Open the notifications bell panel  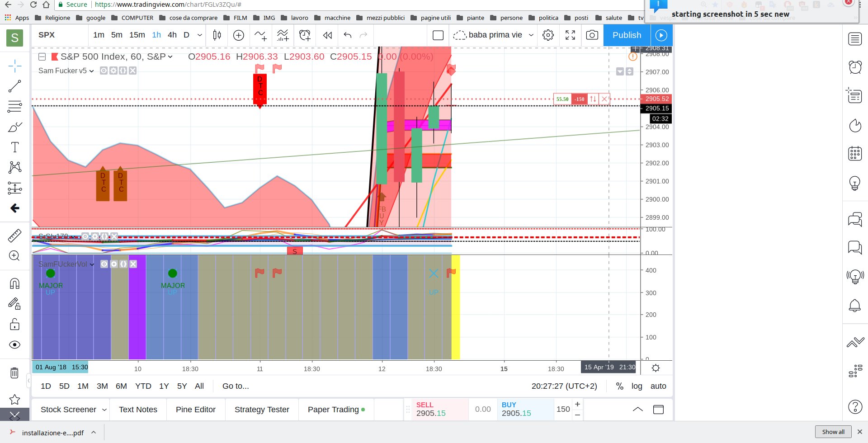(x=854, y=306)
